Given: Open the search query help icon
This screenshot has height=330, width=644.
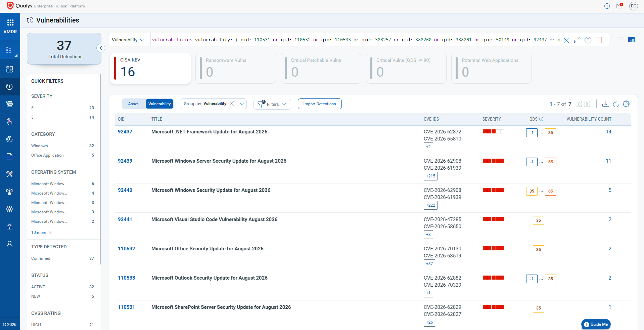Looking at the screenshot, I should 588,40.
